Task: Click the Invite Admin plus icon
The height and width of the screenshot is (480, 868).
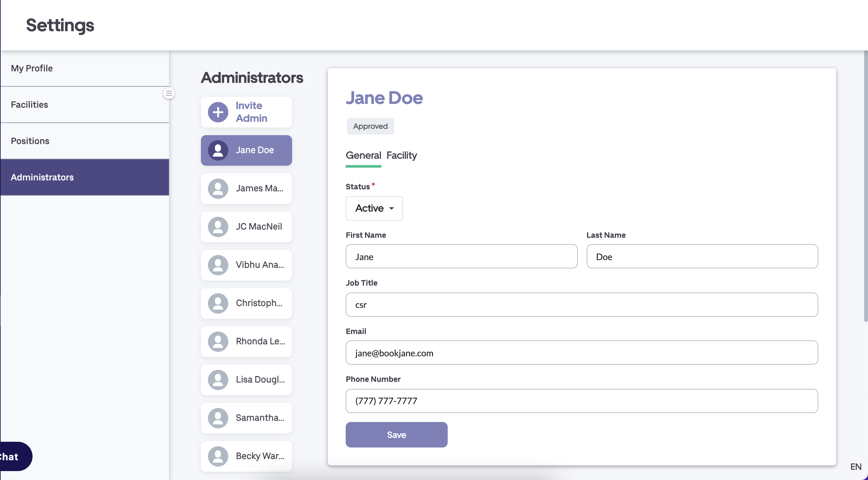Action: coord(218,112)
